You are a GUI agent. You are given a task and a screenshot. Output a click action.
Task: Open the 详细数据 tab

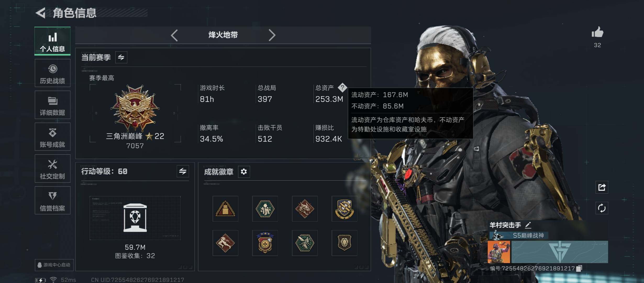(52, 105)
